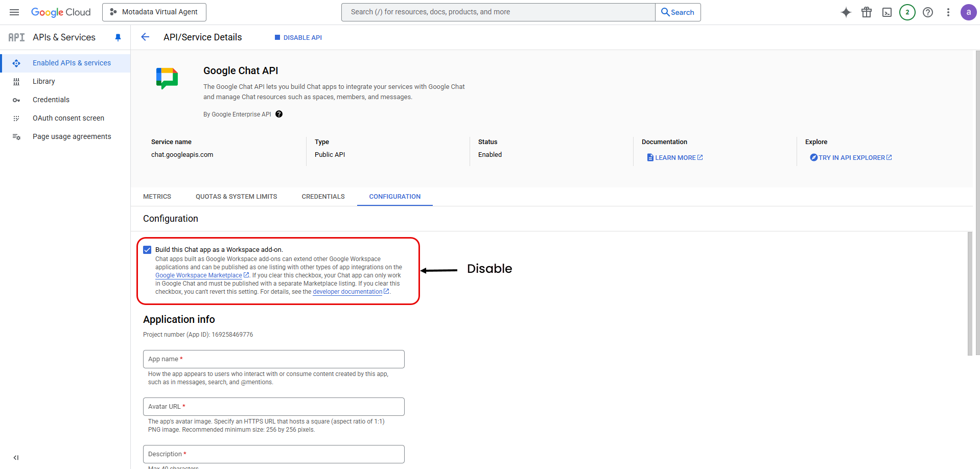The image size is (980, 469).
Task: Open the Library page from the sidebar
Action: pos(43,81)
